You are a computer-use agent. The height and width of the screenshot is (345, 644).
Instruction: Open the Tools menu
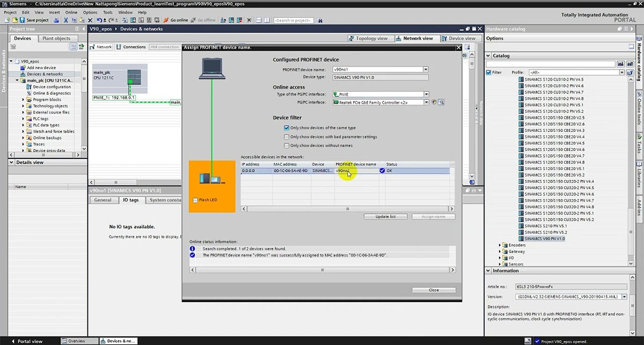coord(108,12)
